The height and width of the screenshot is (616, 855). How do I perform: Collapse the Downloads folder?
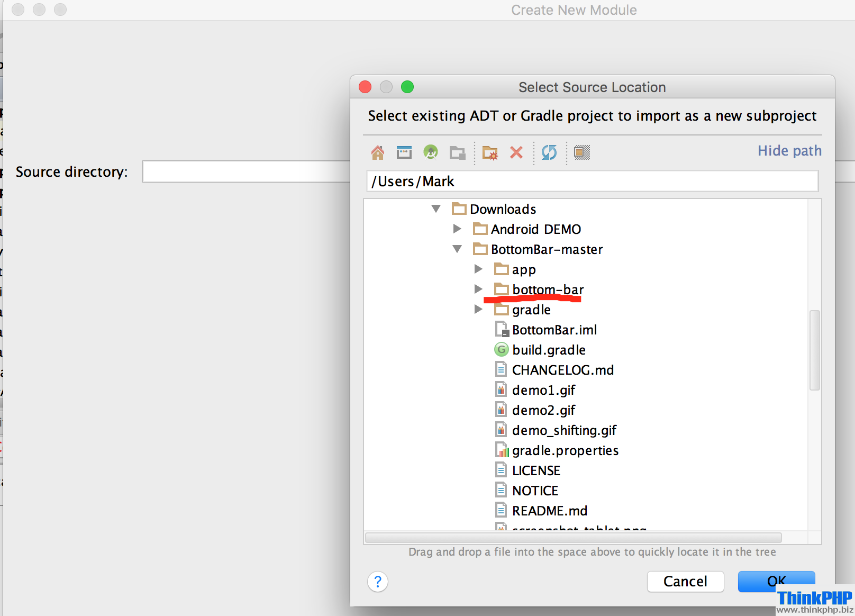coord(436,209)
